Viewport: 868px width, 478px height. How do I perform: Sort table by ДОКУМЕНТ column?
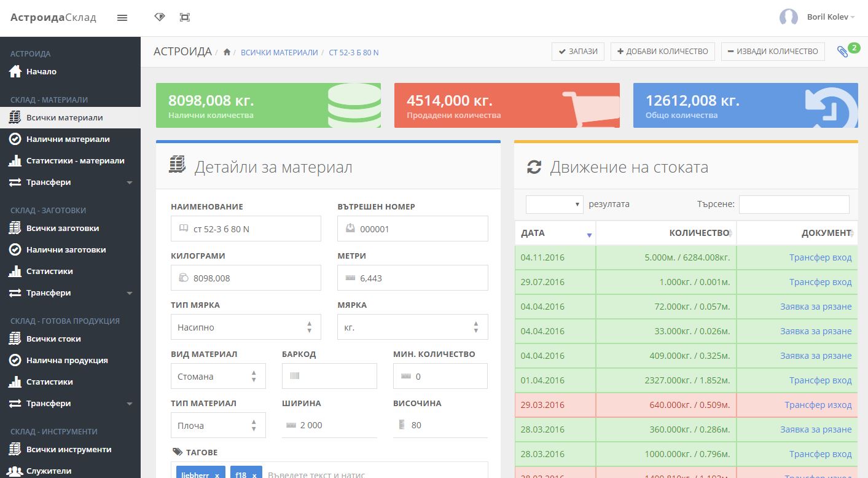(x=797, y=233)
